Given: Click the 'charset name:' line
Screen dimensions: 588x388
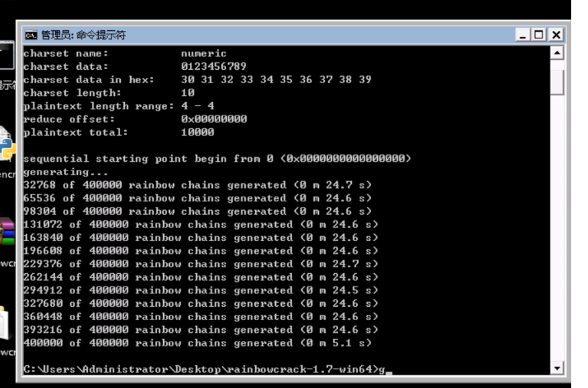Looking at the screenshot, I should (125, 53).
